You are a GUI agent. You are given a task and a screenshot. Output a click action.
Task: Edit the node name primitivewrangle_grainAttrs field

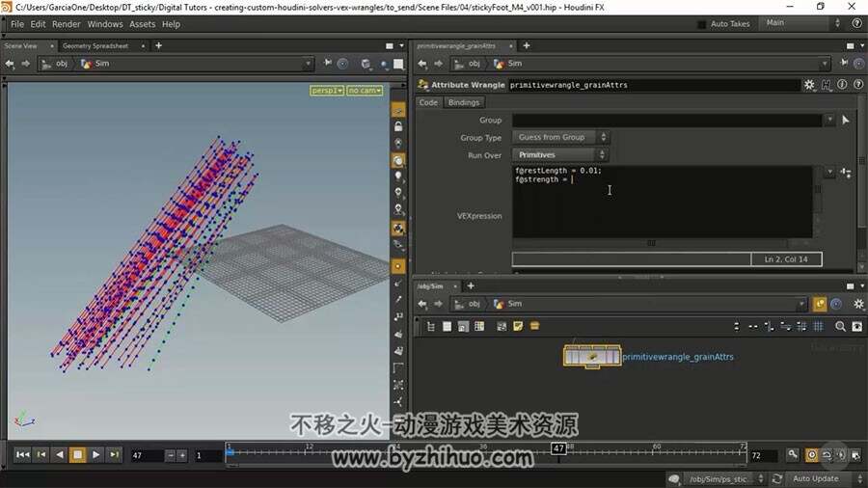point(654,85)
